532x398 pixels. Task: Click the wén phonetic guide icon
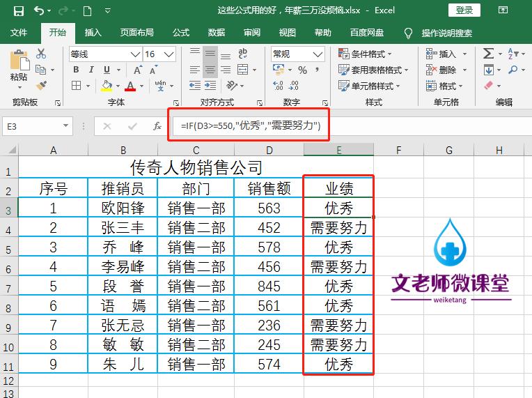coord(160,85)
